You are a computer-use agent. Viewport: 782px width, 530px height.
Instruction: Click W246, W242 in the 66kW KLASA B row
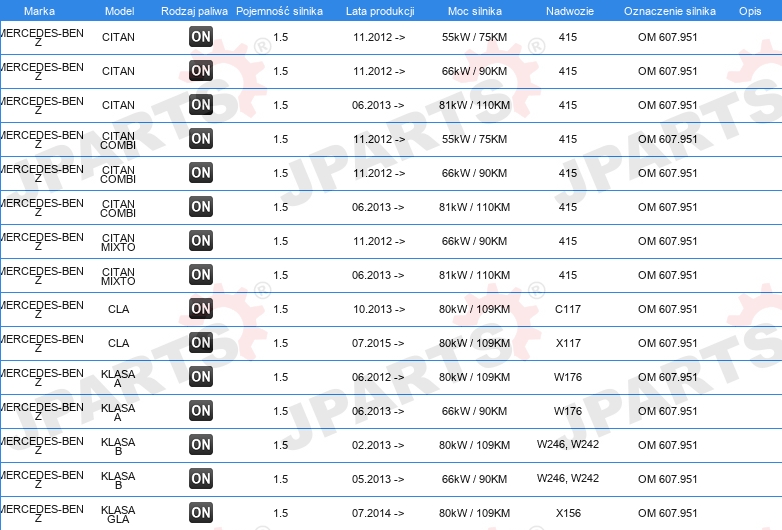point(568,478)
